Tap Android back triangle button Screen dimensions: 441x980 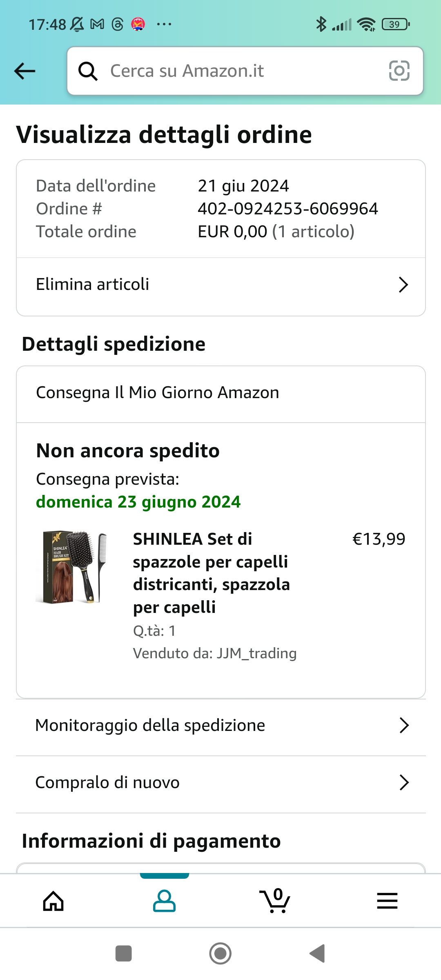pyautogui.click(x=317, y=953)
